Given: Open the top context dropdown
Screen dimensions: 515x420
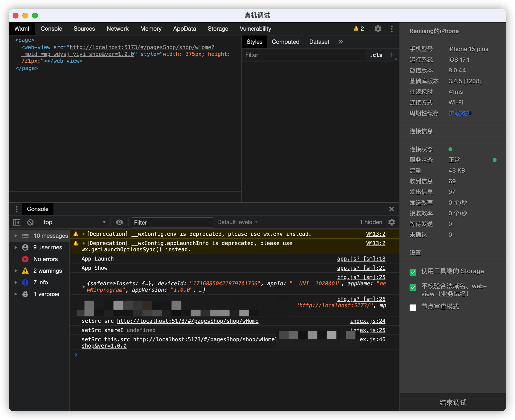Looking at the screenshot, I should coord(74,222).
